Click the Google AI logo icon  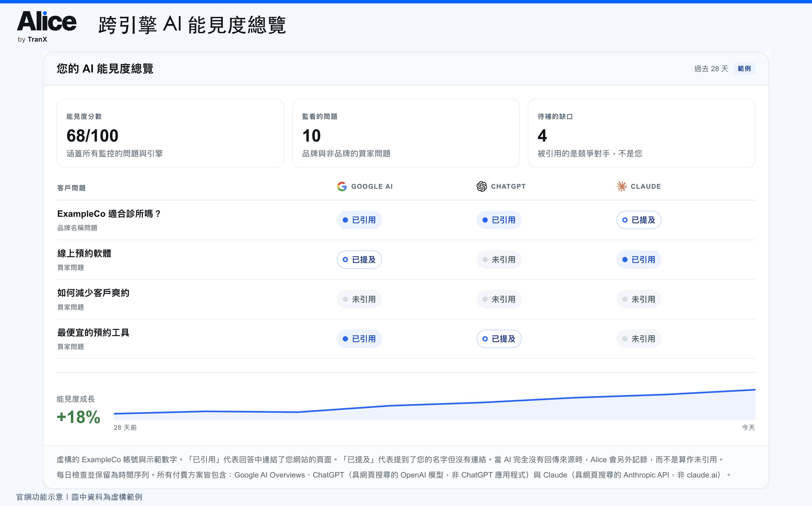point(342,186)
